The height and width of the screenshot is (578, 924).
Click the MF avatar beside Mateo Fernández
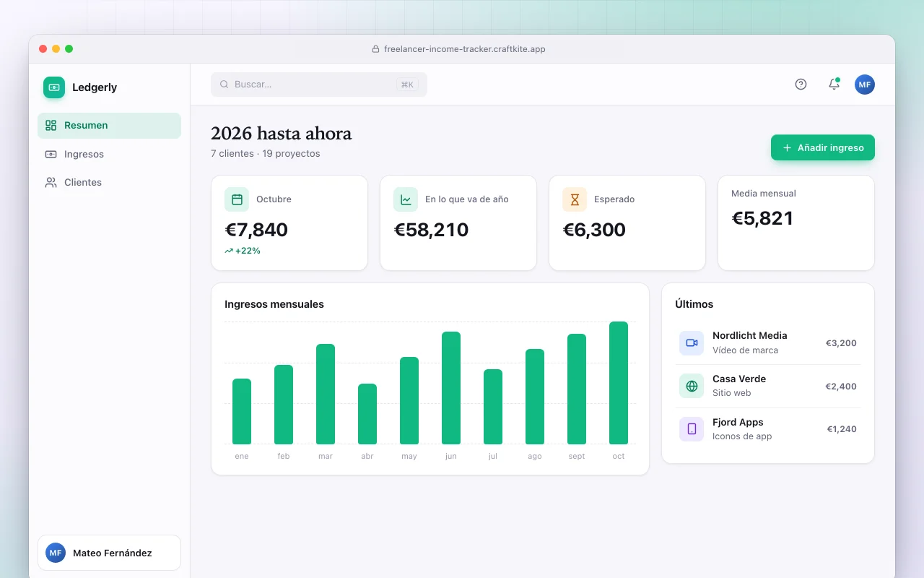coord(56,553)
